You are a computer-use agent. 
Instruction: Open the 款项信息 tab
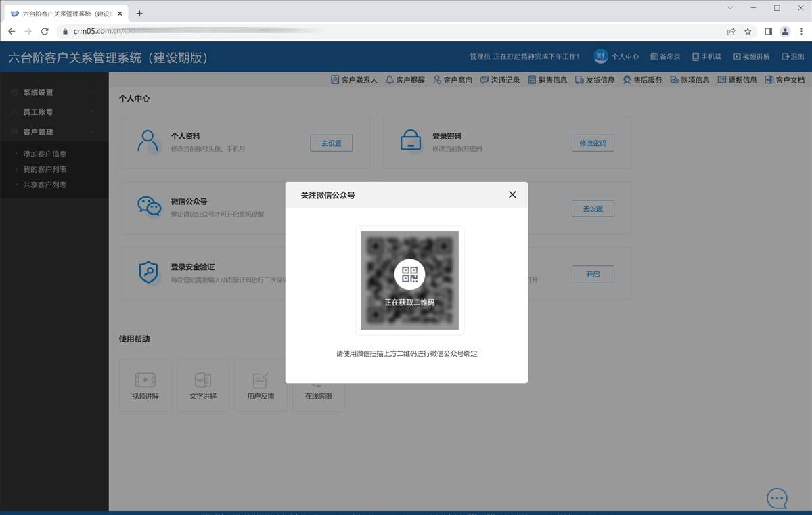tap(690, 80)
